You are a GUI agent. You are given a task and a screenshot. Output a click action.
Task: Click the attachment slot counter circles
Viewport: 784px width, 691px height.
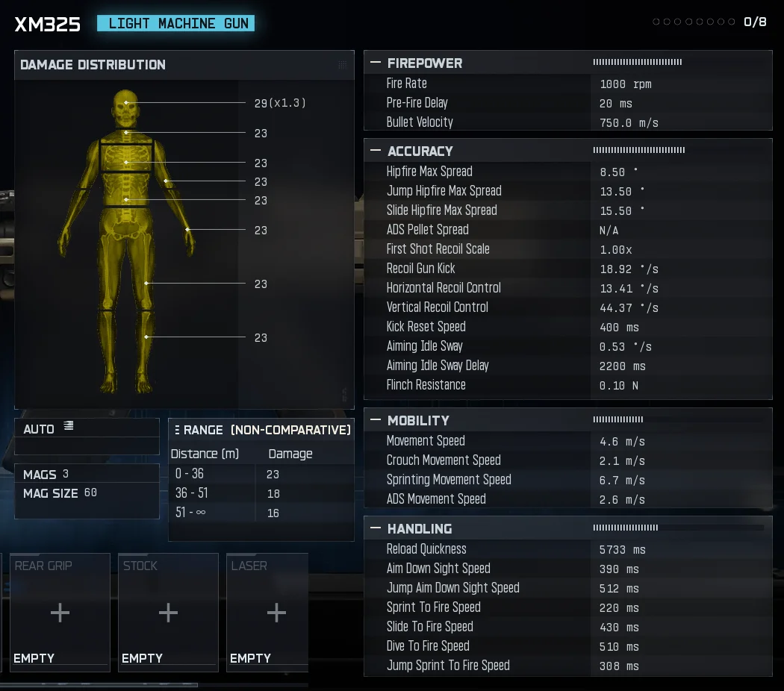click(694, 22)
